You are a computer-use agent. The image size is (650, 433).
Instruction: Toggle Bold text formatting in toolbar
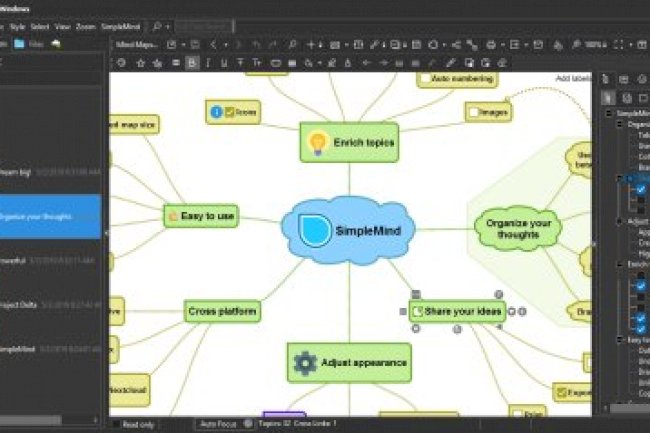192,63
